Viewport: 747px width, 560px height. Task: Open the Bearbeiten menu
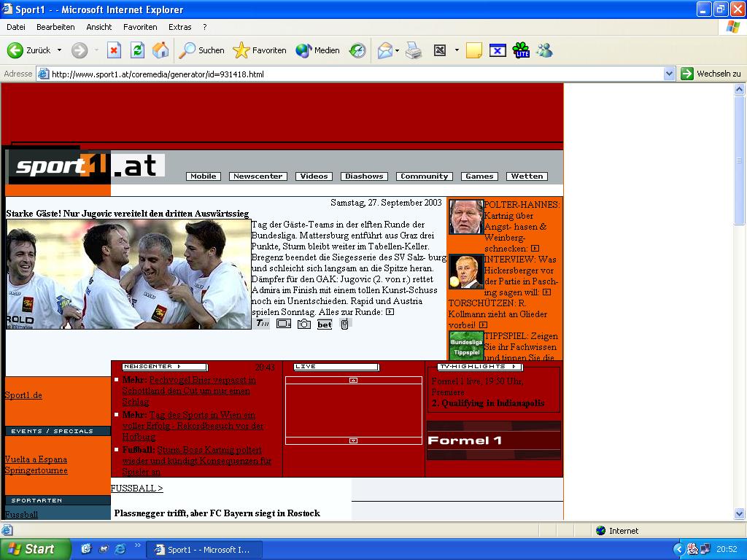tap(55, 27)
